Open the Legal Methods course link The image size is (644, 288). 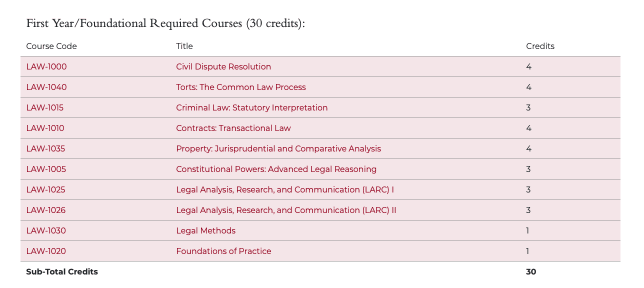(205, 231)
